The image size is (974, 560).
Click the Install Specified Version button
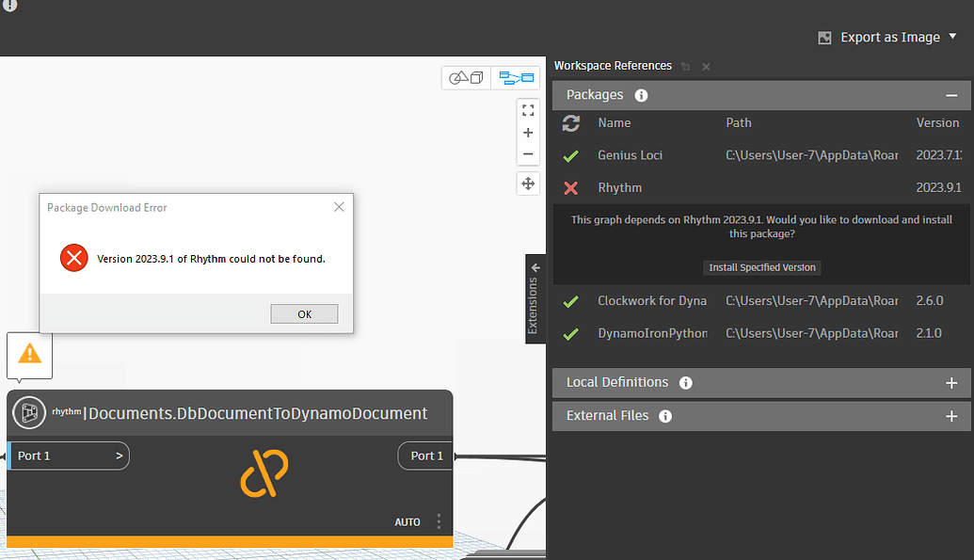[761, 267]
